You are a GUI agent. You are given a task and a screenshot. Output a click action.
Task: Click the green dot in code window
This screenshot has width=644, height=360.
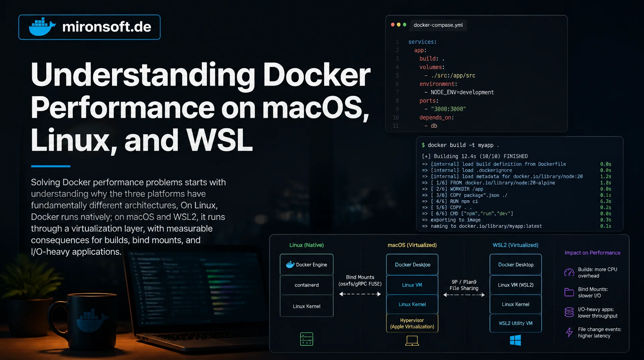tap(405, 25)
